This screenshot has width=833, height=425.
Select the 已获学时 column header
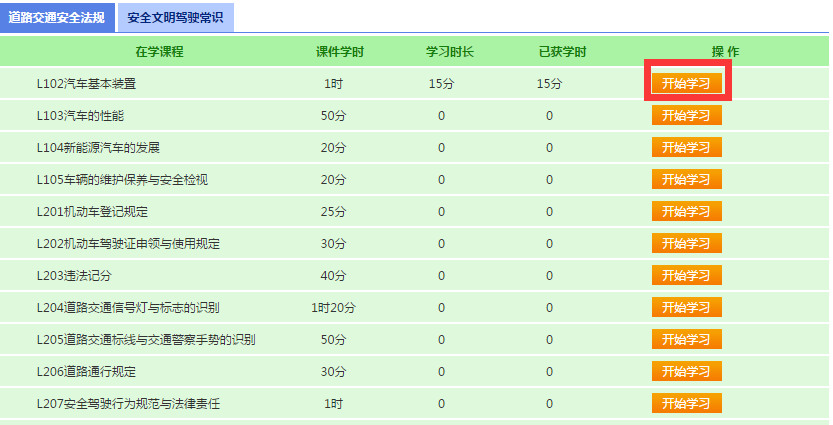pyautogui.click(x=563, y=52)
